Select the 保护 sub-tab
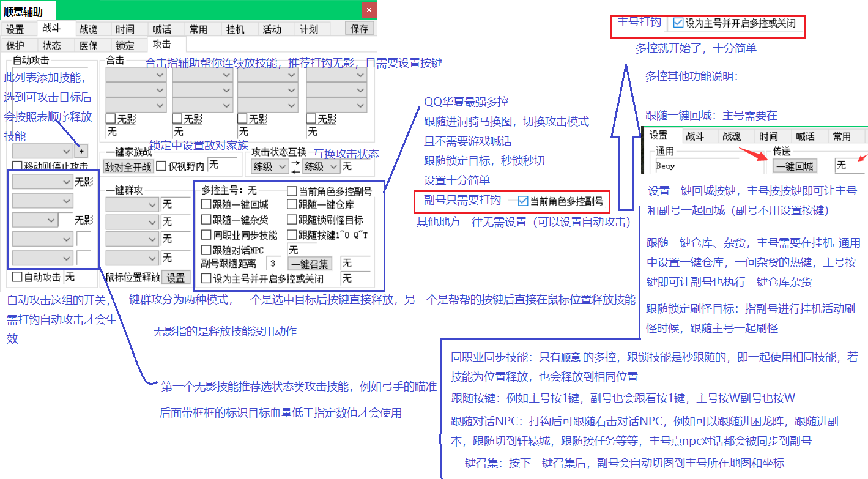Image resolution: width=868 pixels, height=479 pixels. pos(15,45)
